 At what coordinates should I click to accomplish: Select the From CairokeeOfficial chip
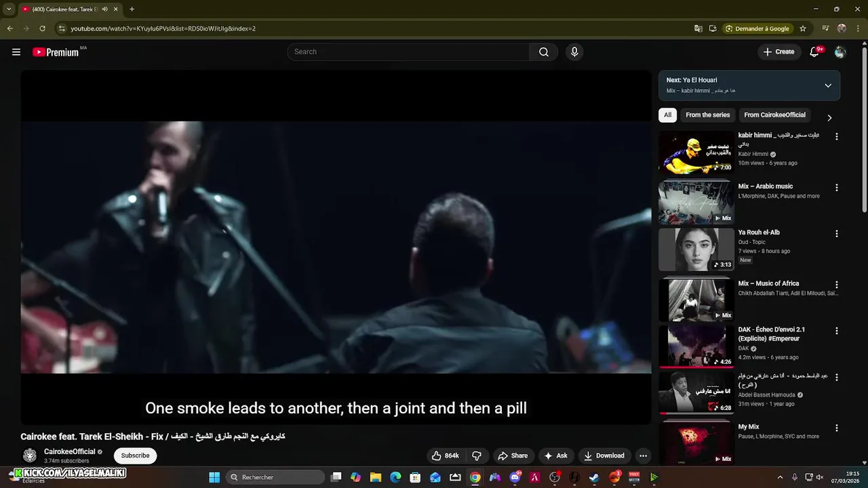pyautogui.click(x=775, y=115)
